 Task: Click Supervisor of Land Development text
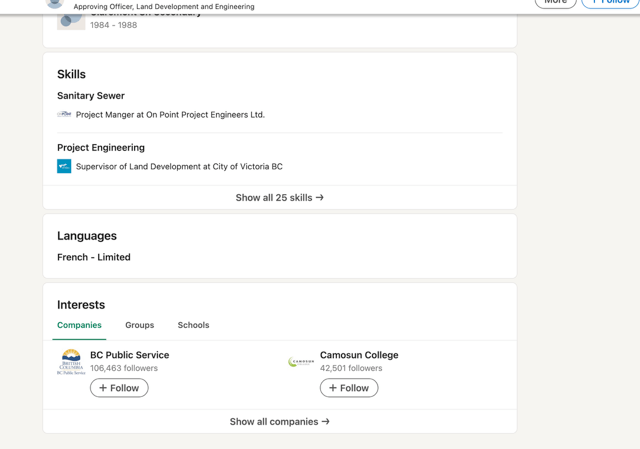pyautogui.click(x=179, y=167)
